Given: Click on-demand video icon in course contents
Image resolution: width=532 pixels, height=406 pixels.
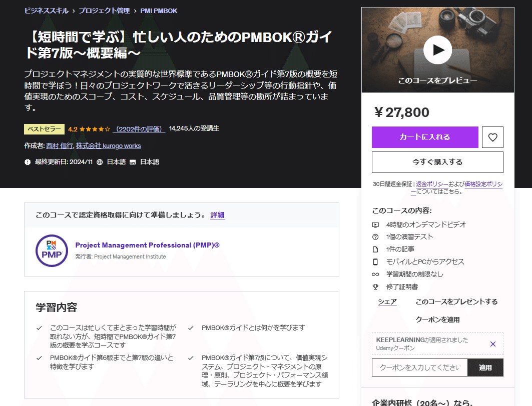Looking at the screenshot, I should point(375,224).
